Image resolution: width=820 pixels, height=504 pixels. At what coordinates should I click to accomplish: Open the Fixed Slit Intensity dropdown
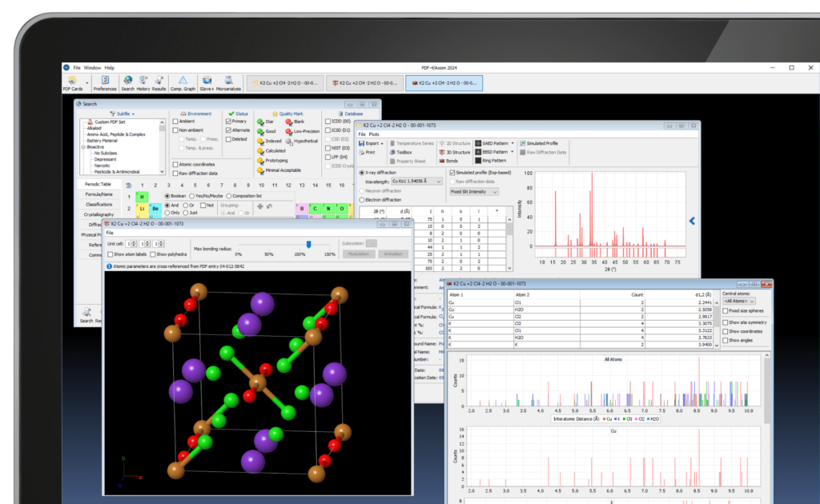click(x=474, y=192)
